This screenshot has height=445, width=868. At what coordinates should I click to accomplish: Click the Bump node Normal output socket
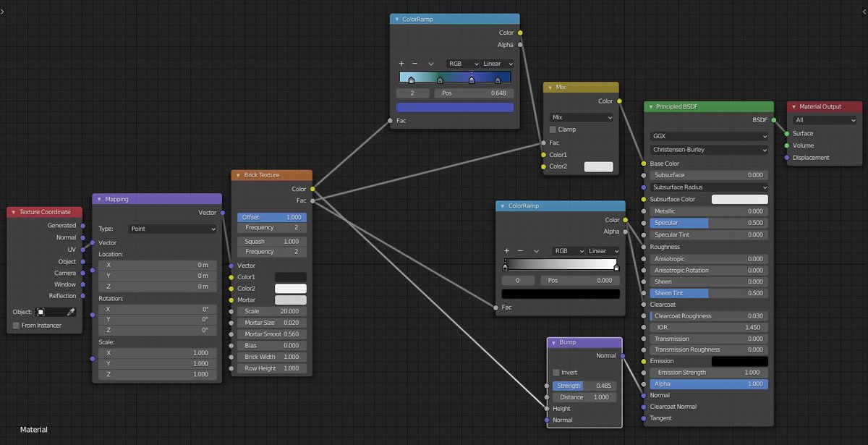(x=621, y=355)
